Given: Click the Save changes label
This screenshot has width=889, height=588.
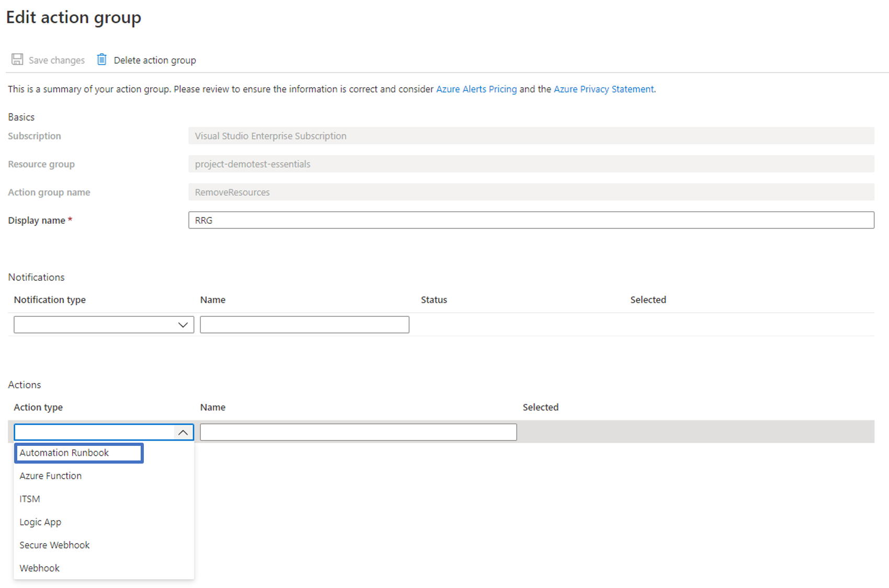Looking at the screenshot, I should tap(56, 60).
